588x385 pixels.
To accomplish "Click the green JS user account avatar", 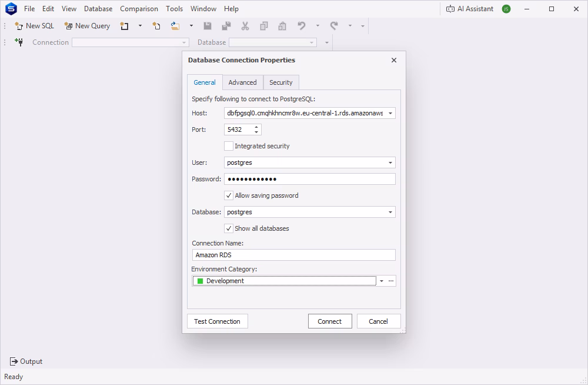I will [x=506, y=9].
